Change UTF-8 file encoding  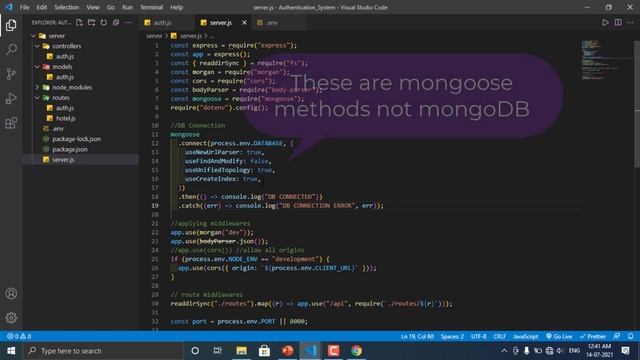tap(479, 336)
